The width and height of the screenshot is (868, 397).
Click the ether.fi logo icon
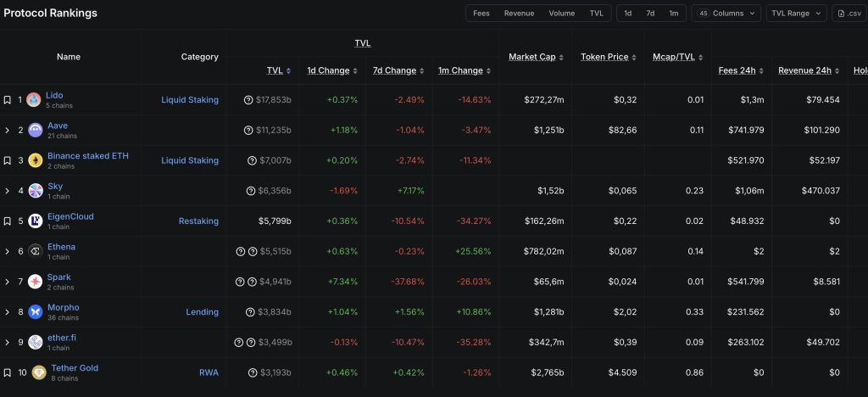(36, 342)
